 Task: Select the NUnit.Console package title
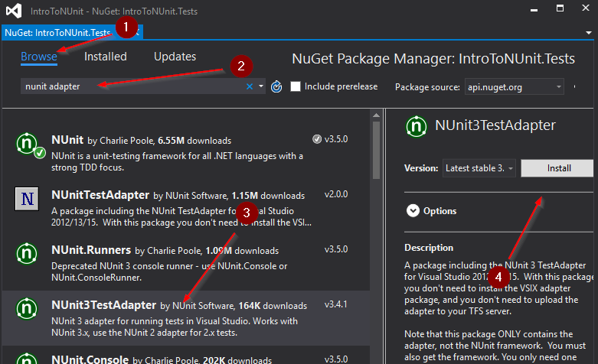pos(90,359)
